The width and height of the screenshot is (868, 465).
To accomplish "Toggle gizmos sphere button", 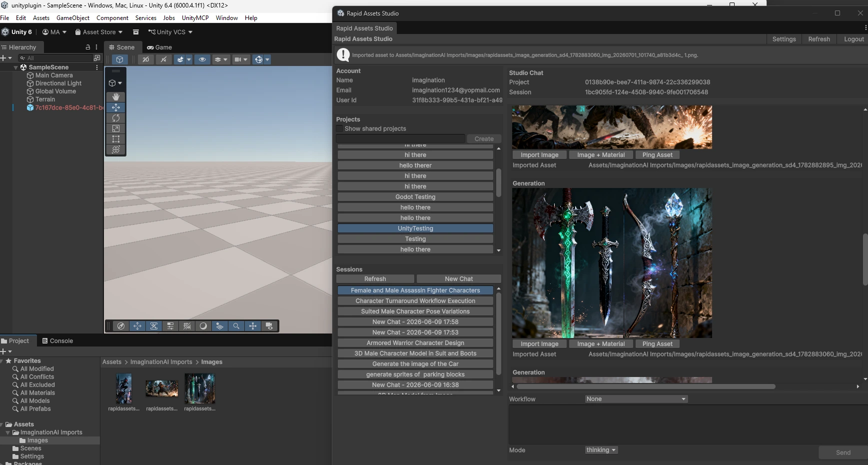I will (x=258, y=59).
